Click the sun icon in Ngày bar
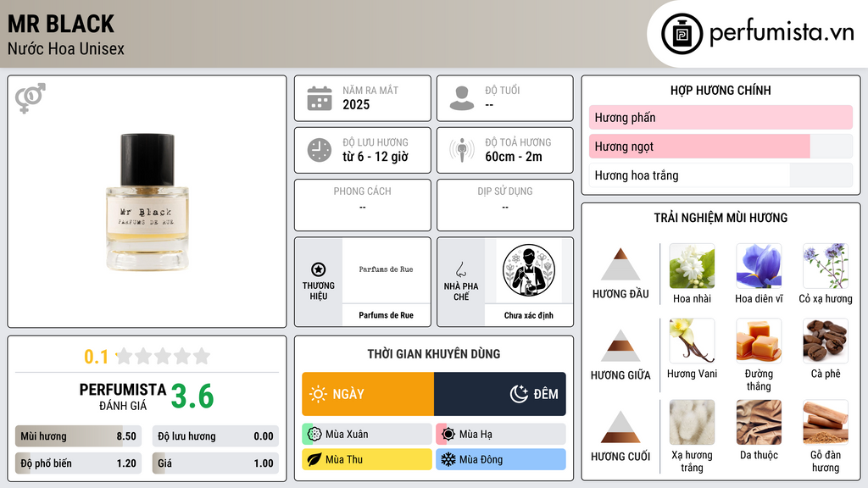Viewport: 868px width, 488px height. [318, 394]
